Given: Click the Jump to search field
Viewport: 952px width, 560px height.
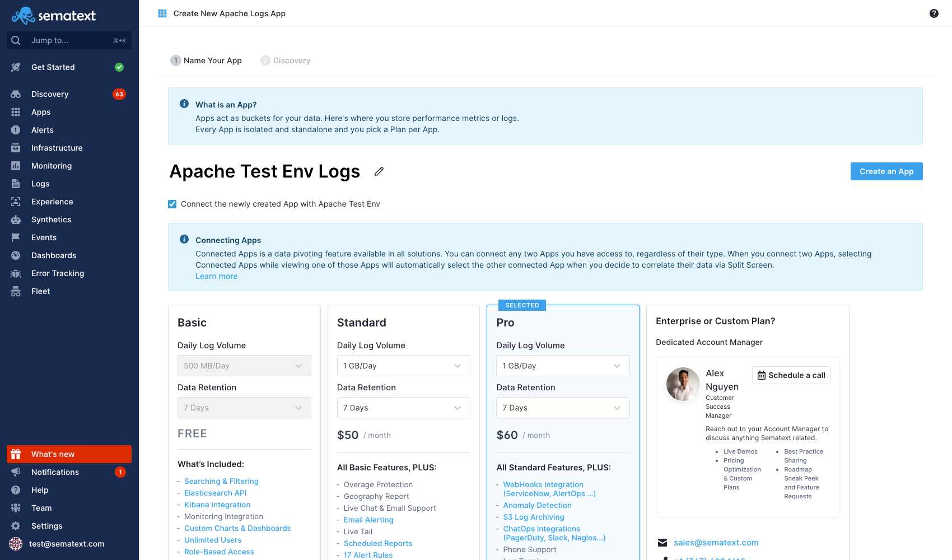Looking at the screenshot, I should click(69, 40).
